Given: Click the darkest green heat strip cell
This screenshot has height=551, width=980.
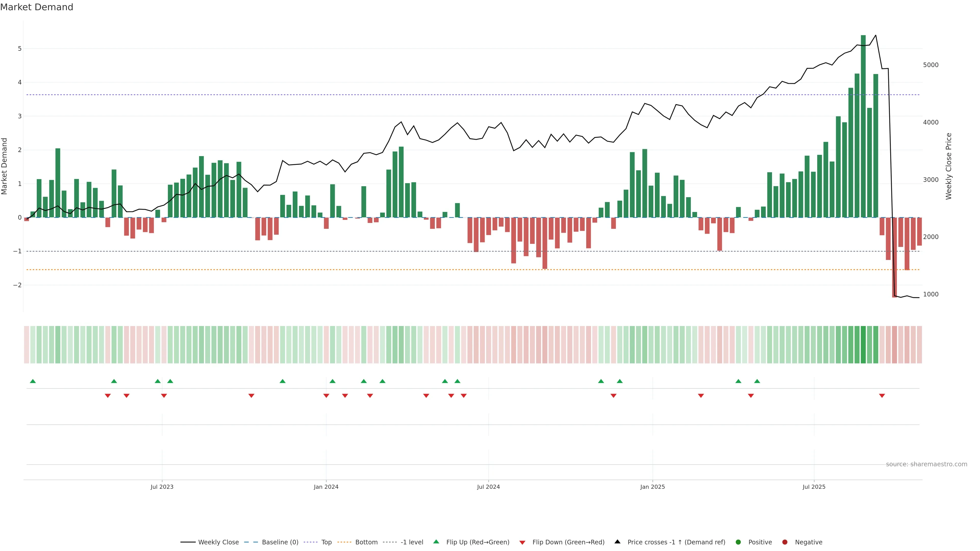Looking at the screenshot, I should [863, 345].
